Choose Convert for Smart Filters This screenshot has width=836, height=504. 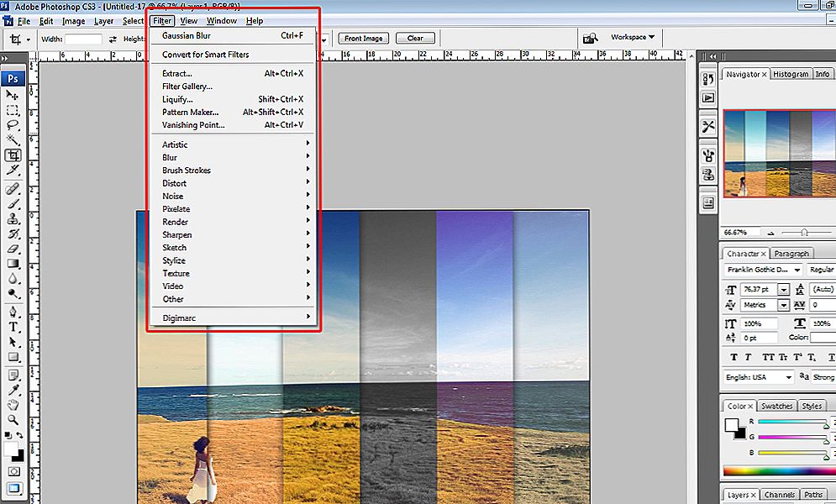click(233, 55)
